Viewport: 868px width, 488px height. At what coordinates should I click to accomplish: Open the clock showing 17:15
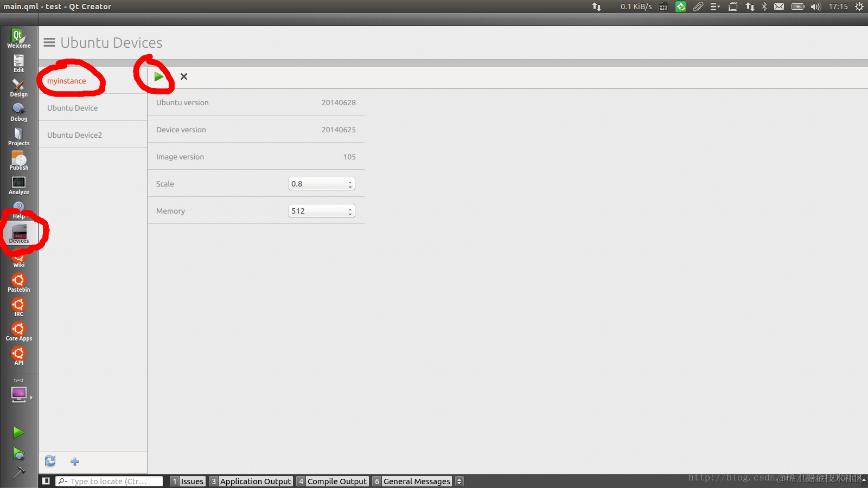tap(838, 7)
